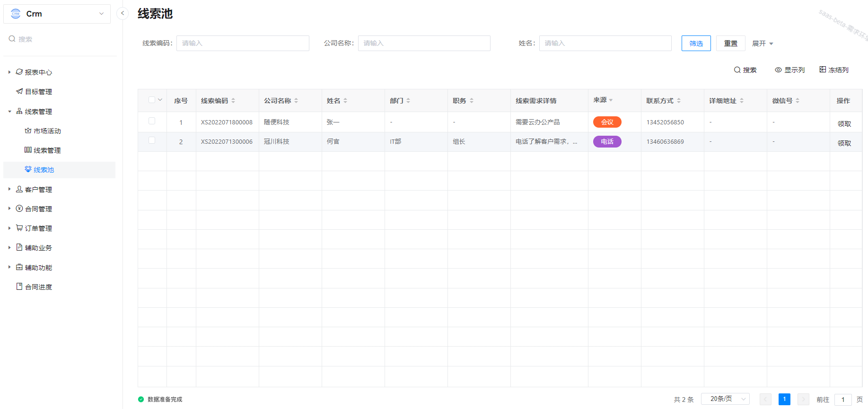Image resolution: width=868 pixels, height=409 pixels.
Task: Go to the next page arrow
Action: tap(803, 400)
